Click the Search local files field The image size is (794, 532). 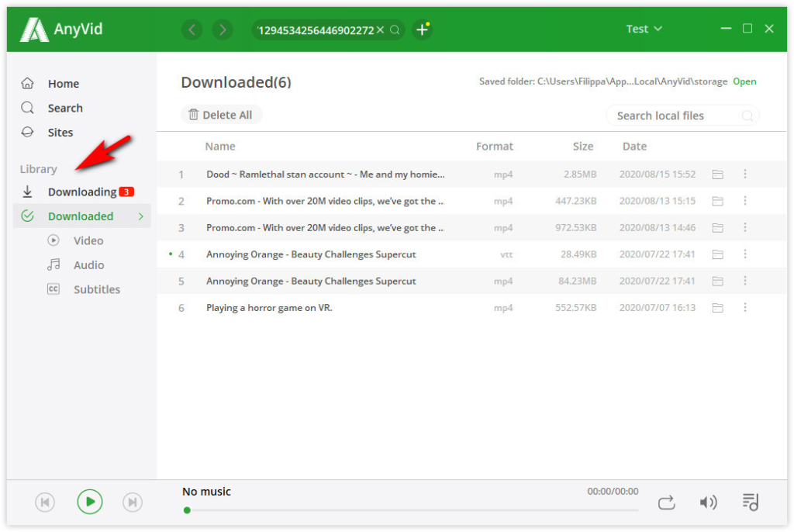[x=682, y=116]
